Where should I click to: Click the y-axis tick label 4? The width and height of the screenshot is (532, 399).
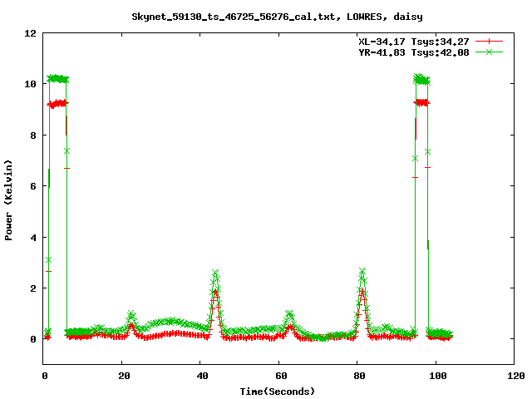click(33, 238)
